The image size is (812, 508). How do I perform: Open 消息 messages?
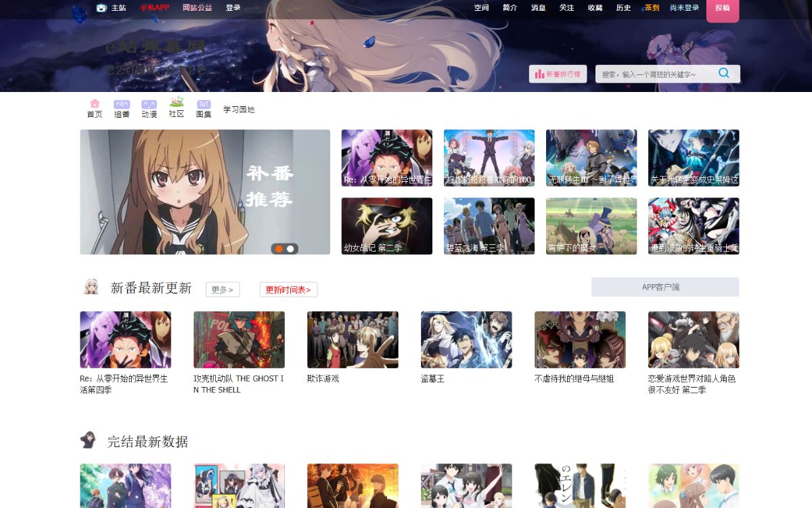coord(538,8)
